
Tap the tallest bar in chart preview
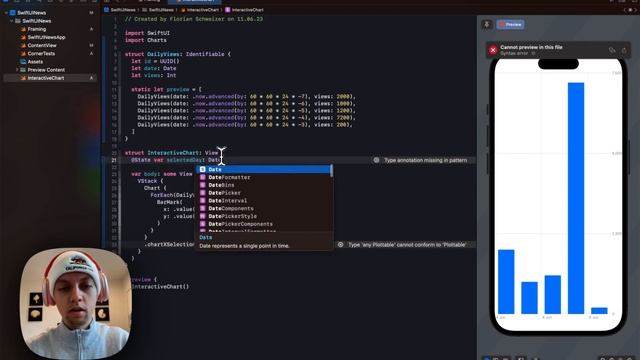[576, 198]
